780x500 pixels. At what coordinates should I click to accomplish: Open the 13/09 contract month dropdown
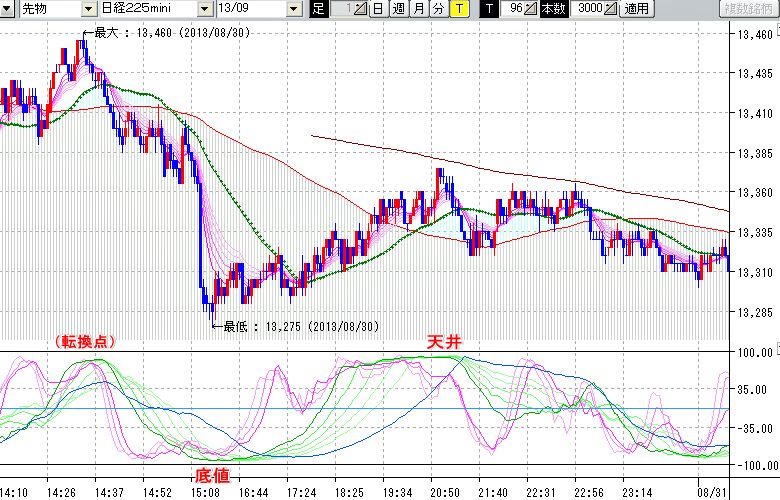pyautogui.click(x=293, y=9)
